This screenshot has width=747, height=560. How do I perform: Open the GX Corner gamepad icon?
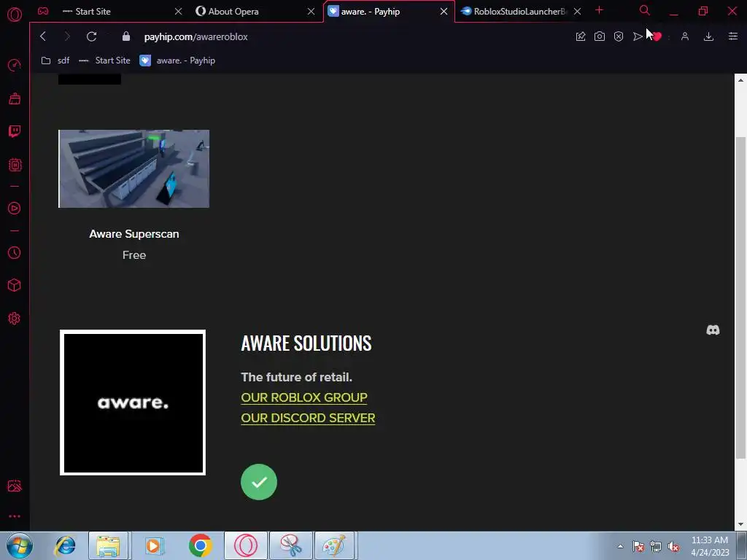(43, 11)
